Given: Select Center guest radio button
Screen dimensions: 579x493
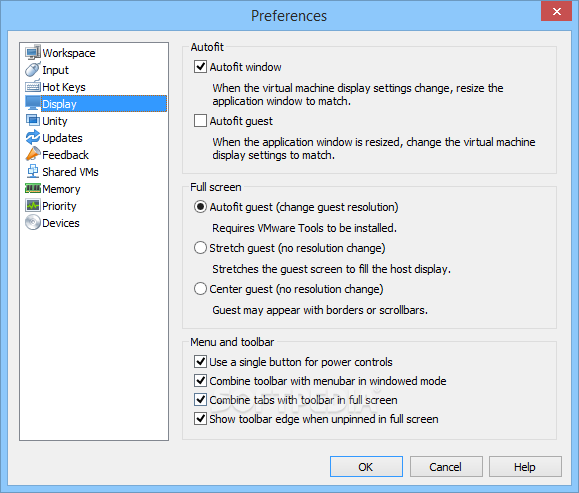Looking at the screenshot, I should pos(200,289).
